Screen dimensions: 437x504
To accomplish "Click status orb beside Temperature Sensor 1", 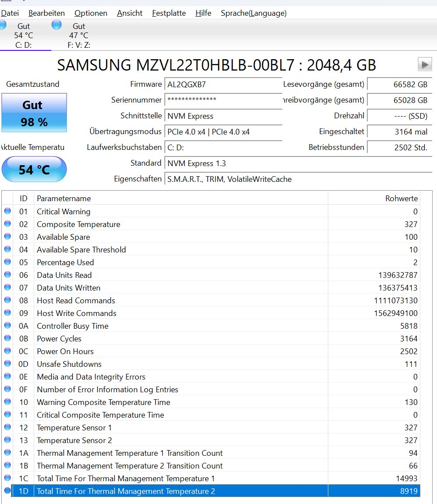I will tap(7, 427).
